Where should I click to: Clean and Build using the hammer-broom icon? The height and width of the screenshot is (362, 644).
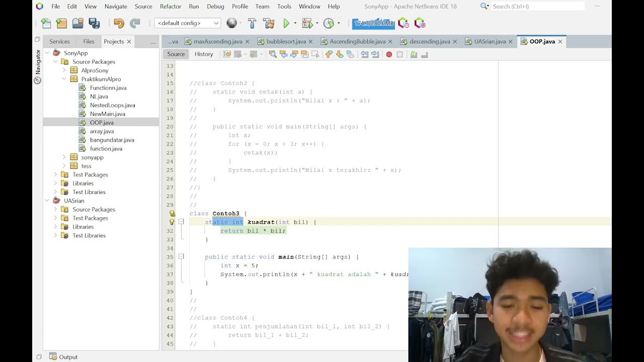pyautogui.click(x=268, y=23)
